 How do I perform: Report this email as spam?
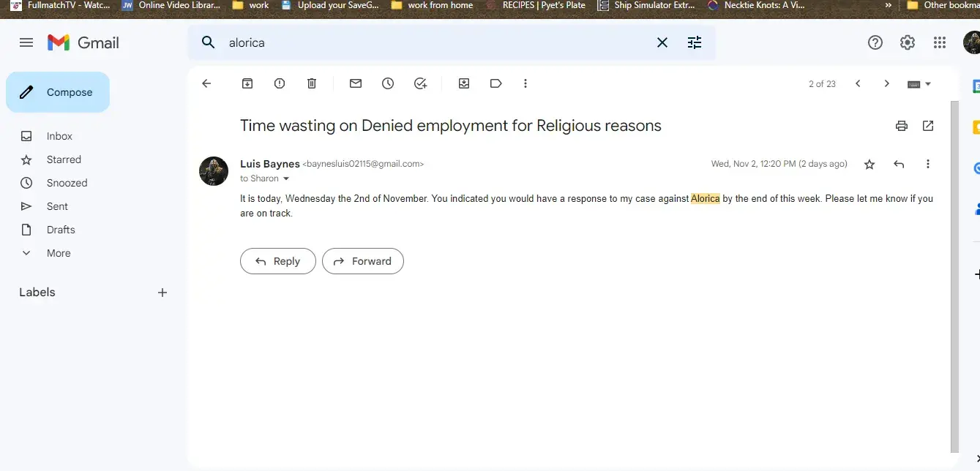(280, 83)
